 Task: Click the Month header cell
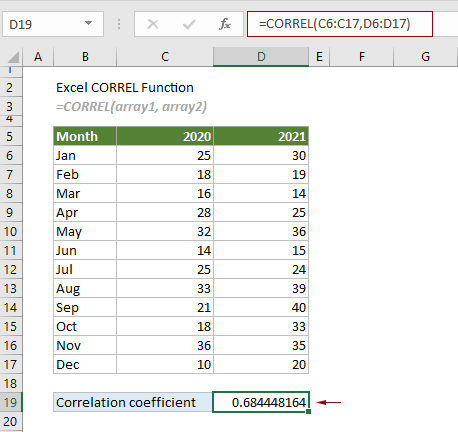pos(85,136)
